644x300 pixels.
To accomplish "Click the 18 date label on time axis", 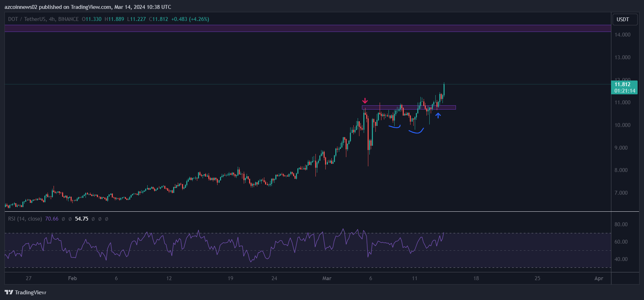I will point(476,278).
